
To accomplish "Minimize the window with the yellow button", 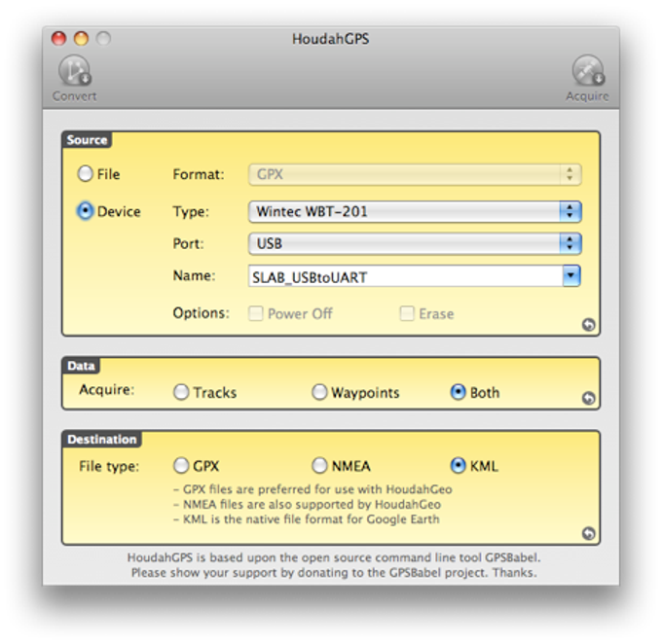I will (x=82, y=38).
